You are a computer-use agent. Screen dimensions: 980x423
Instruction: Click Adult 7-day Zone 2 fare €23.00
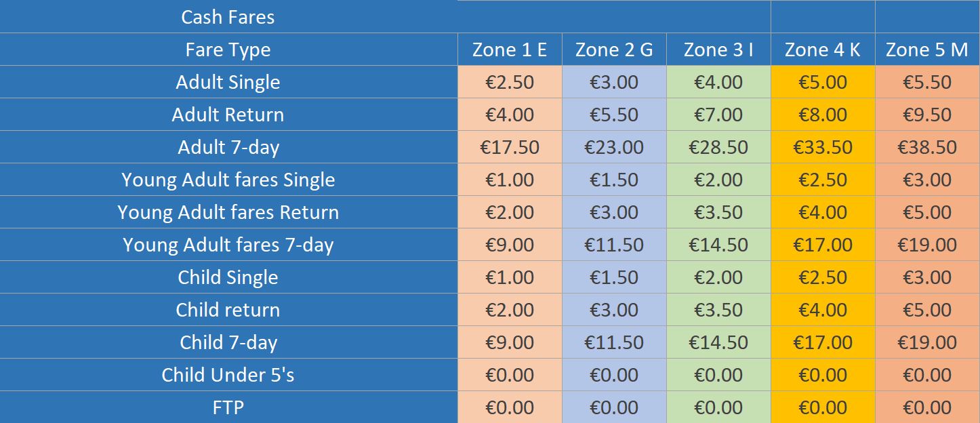[x=614, y=147]
